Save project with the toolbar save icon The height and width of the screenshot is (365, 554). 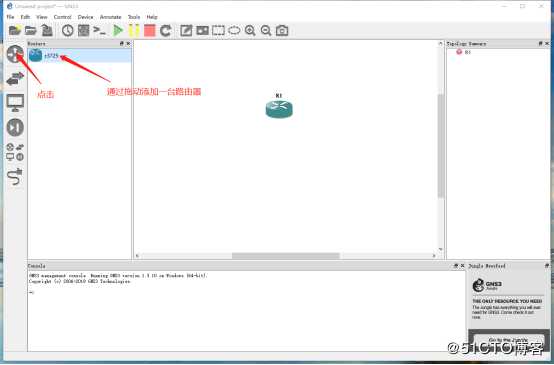(x=47, y=30)
